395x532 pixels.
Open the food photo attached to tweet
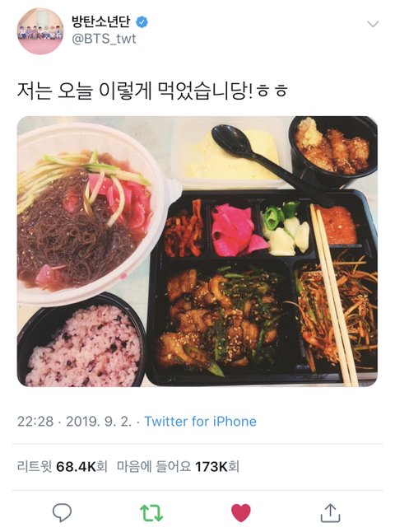point(197,251)
